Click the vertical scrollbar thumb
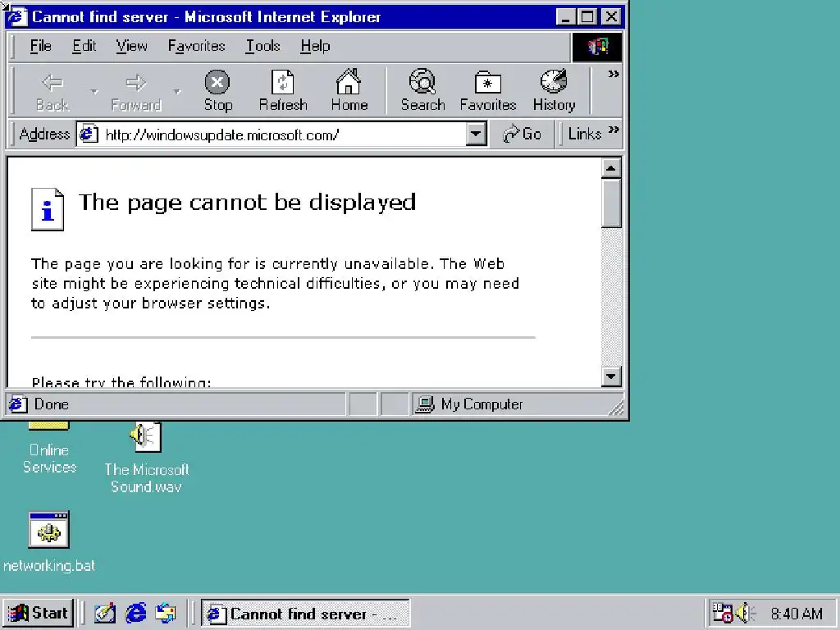The width and height of the screenshot is (840, 630). coord(610,203)
